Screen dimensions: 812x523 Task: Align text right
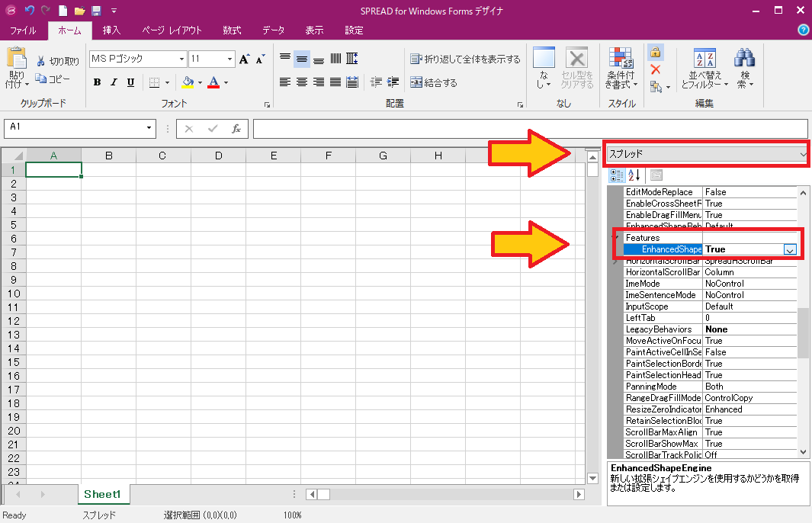[x=319, y=82]
